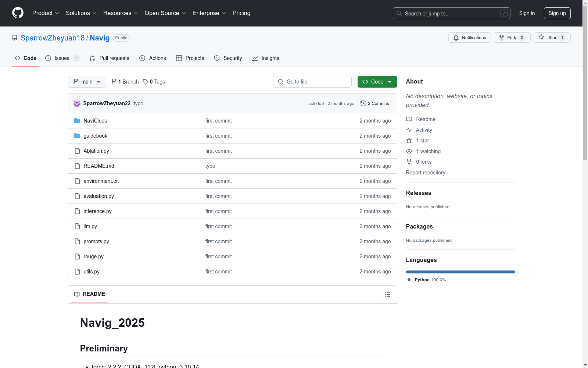588x368 pixels.
Task: Click the Go to file input
Action: (312, 82)
